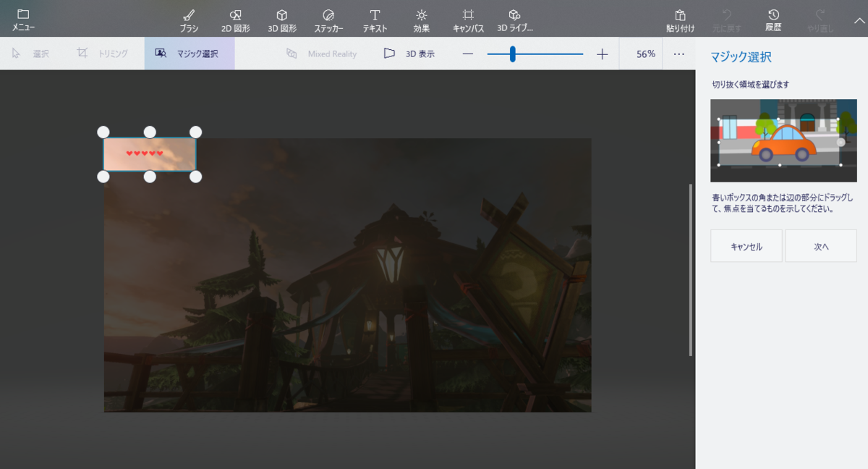Collapse the top ribbon with chevron

[x=859, y=21]
